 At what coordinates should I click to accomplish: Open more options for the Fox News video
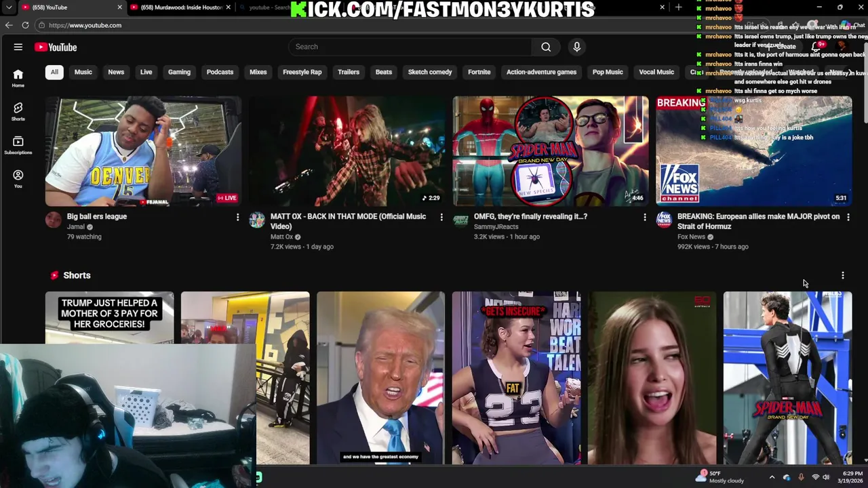[x=848, y=217]
